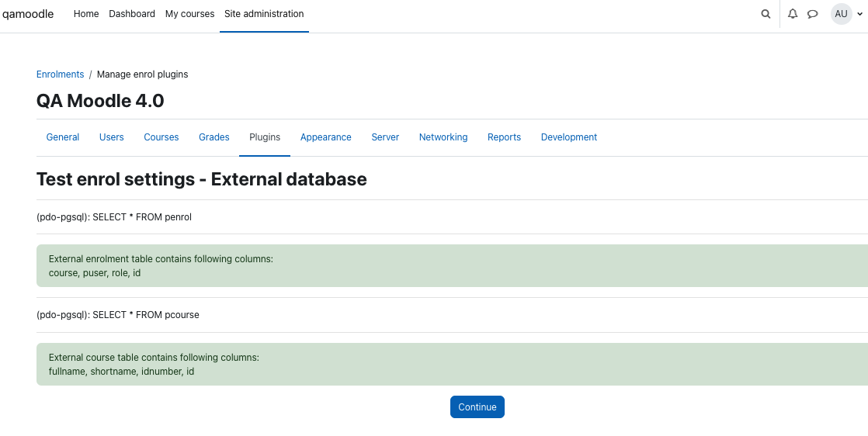
Task: Click the Continue button
Action: pyautogui.click(x=477, y=407)
